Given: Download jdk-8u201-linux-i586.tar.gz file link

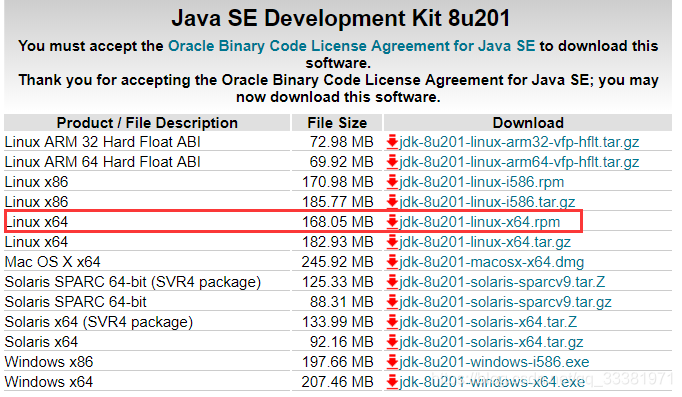Looking at the screenshot, I should [487, 202].
